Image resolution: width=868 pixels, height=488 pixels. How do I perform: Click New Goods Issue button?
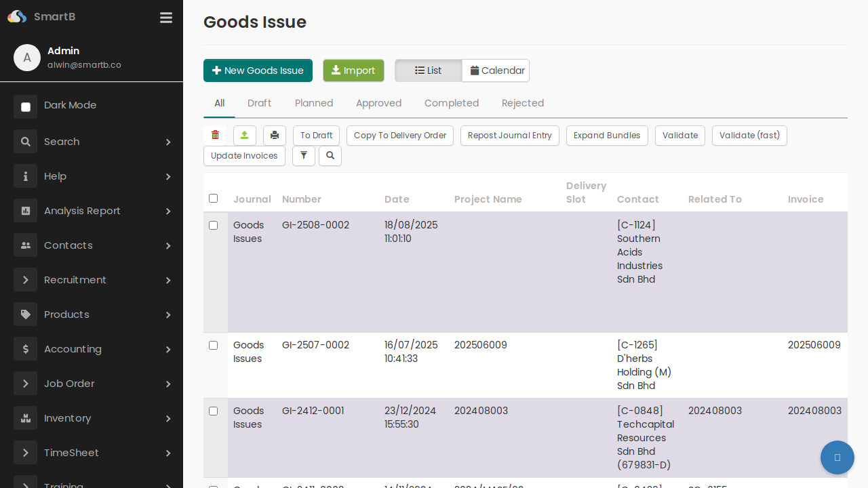pyautogui.click(x=258, y=70)
